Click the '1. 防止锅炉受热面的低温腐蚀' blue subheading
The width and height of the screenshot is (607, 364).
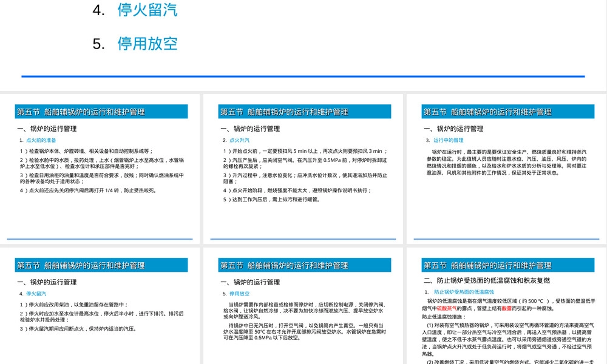tap(459, 292)
